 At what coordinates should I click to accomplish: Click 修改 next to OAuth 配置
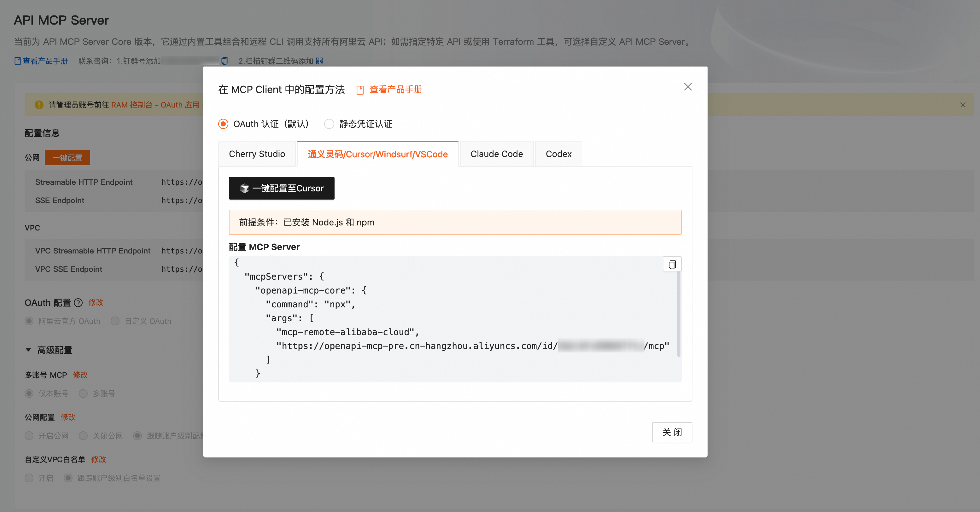pyautogui.click(x=96, y=303)
